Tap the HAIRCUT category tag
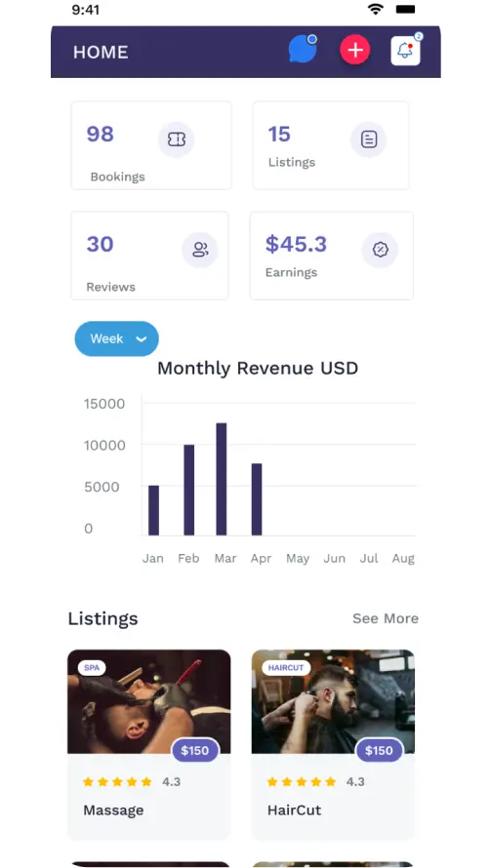This screenshot has height=868, width=490. tap(286, 668)
